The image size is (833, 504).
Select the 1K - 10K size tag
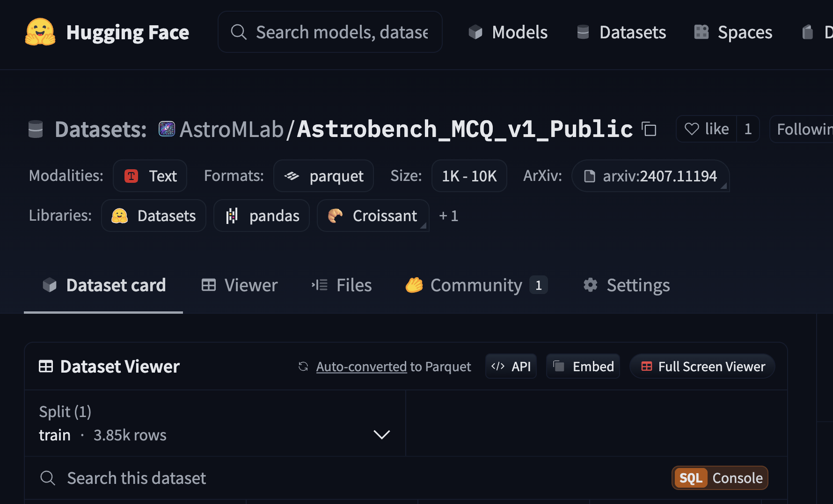point(469,176)
